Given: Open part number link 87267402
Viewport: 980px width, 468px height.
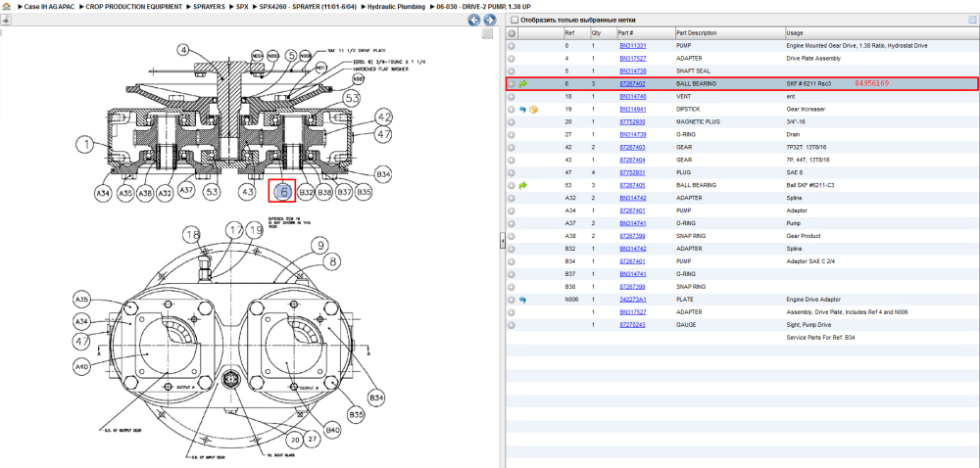Looking at the screenshot, I should 632,83.
